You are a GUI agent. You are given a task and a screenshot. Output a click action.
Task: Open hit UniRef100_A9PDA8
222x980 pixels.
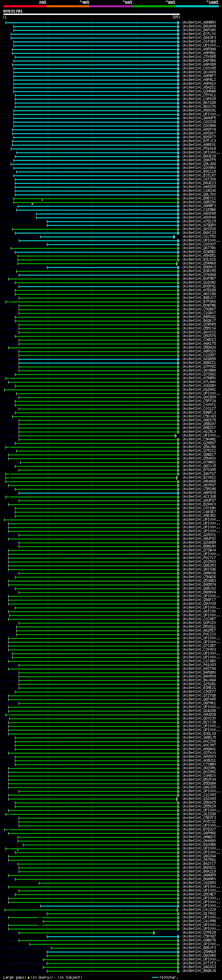pyautogui.click(x=199, y=49)
